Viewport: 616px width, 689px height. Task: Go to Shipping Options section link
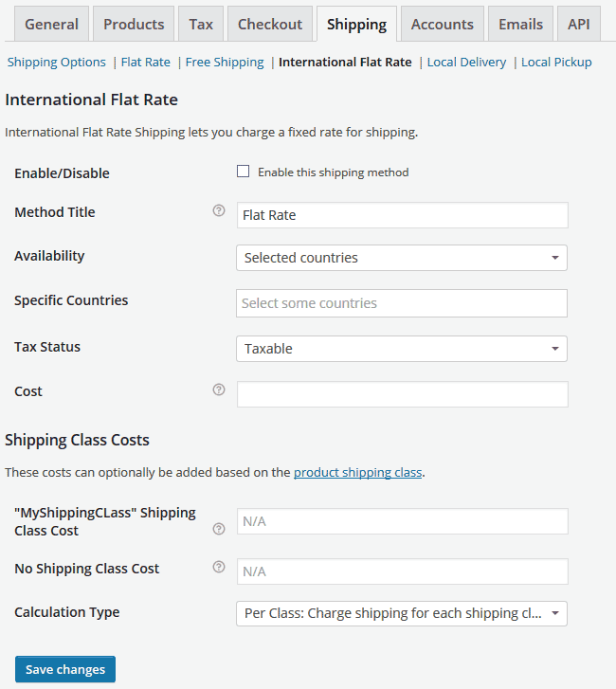57,62
